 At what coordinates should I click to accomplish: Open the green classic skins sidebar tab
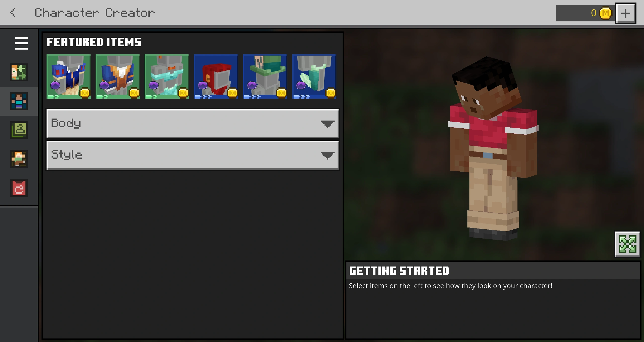tap(19, 130)
